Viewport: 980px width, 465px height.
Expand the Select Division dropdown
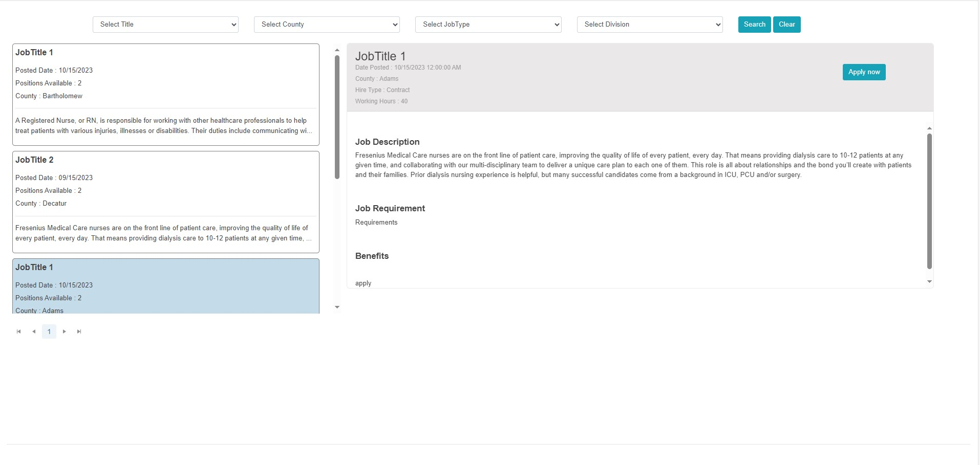649,25
